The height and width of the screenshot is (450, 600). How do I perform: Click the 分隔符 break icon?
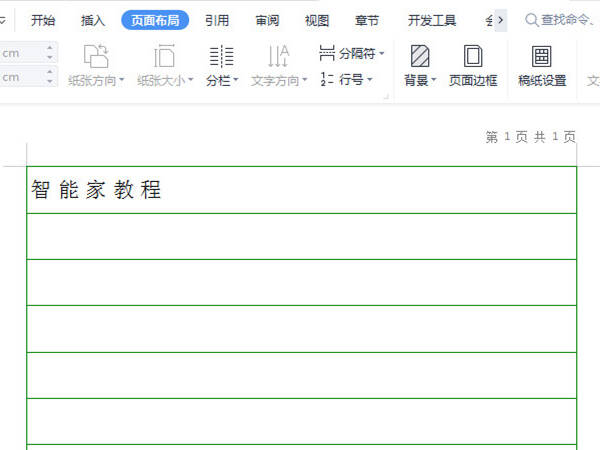tap(327, 53)
